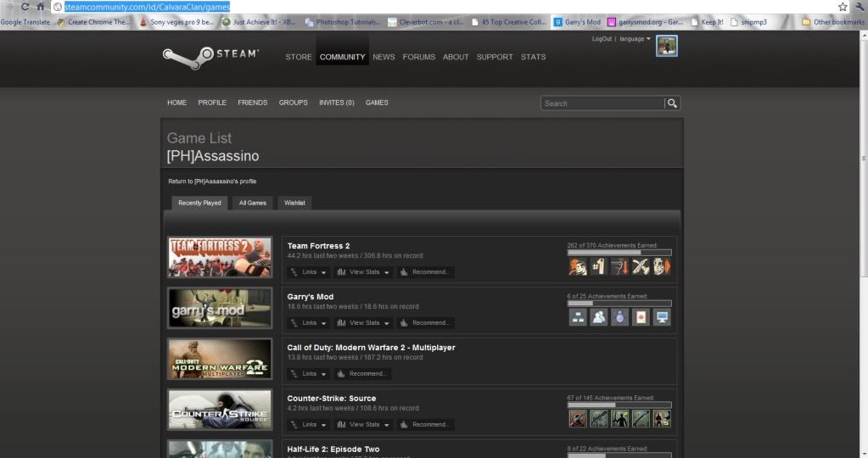Open the #1 achievement icon for Team Fortress 2
The image size is (868, 458).
click(598, 266)
